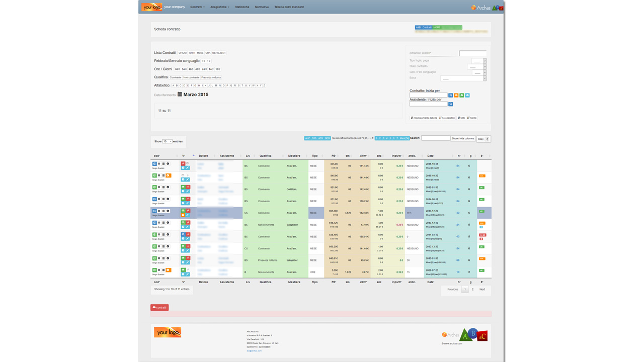Click the Show / hide columns button
This screenshot has width=644, height=362.
(x=462, y=138)
